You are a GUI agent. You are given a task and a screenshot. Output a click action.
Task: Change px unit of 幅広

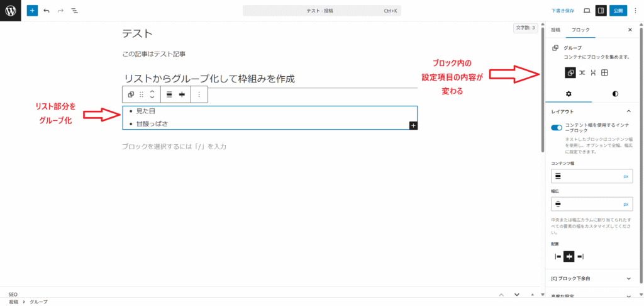tap(626, 204)
